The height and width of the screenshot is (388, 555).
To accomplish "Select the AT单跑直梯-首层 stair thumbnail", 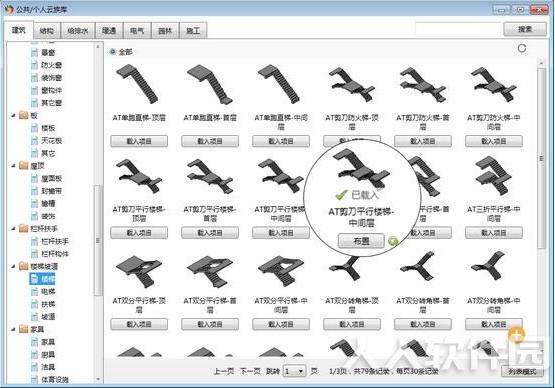I will [x=210, y=84].
